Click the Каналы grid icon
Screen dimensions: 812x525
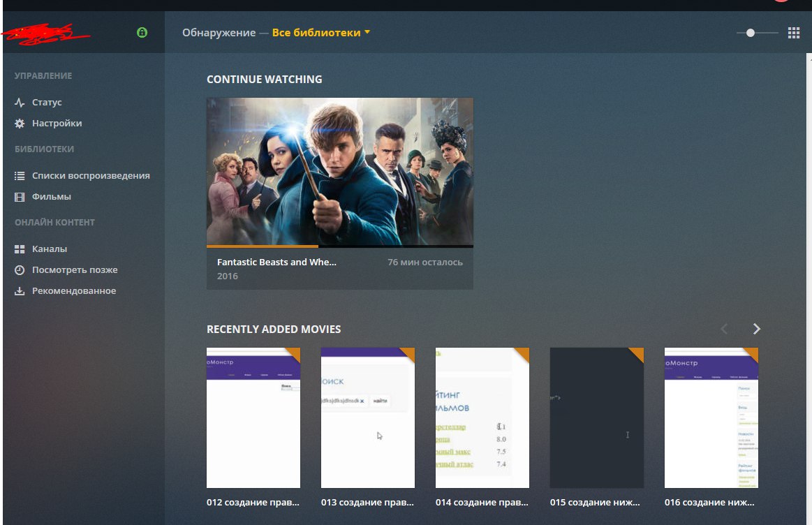20,249
